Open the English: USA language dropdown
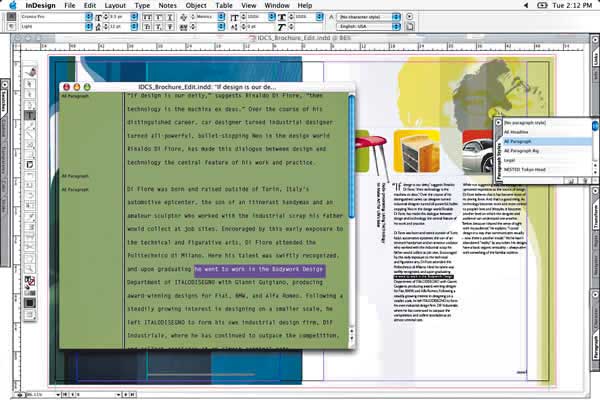Image resolution: width=600 pixels, height=400 pixels. click(x=396, y=26)
